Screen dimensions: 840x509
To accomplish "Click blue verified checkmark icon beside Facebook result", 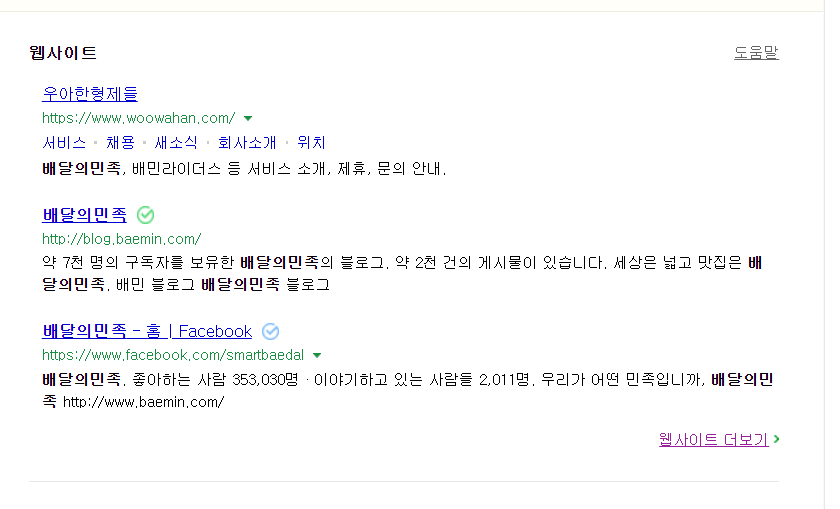I will pyautogui.click(x=271, y=332).
